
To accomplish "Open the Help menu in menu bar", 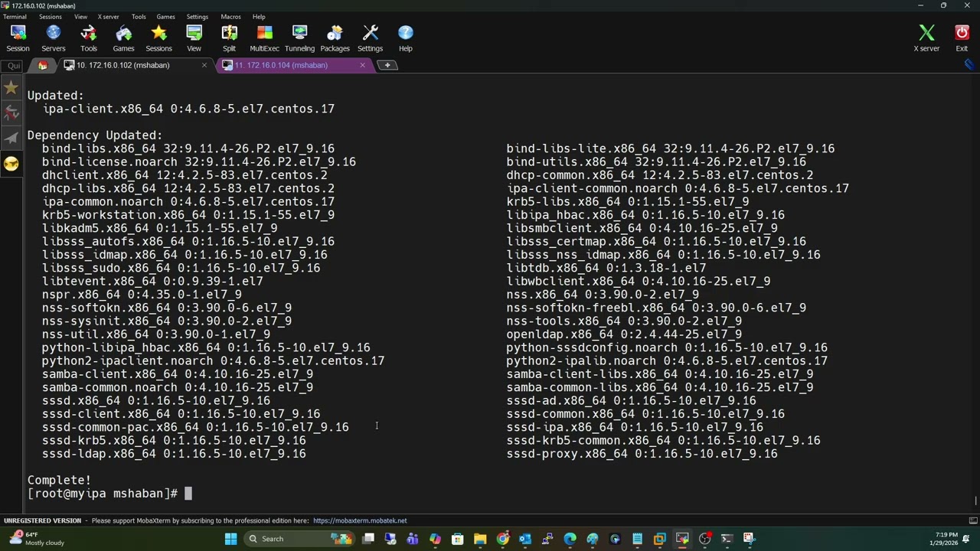I will pos(259,17).
